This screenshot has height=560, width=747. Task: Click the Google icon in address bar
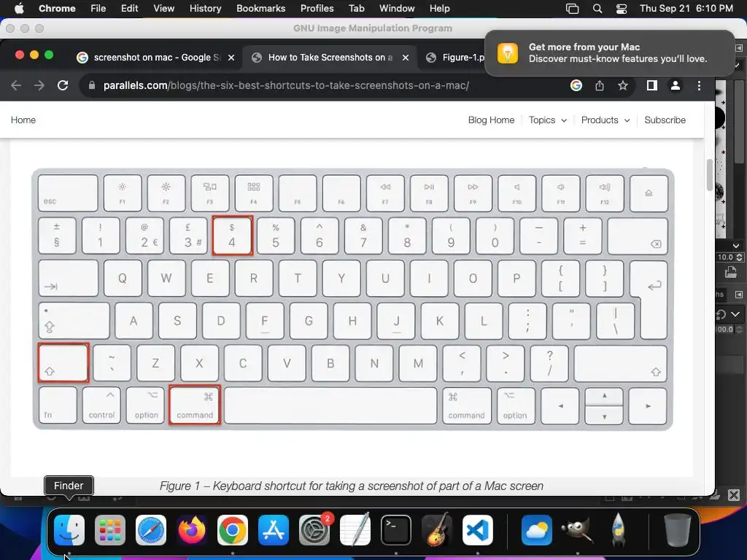[576, 85]
